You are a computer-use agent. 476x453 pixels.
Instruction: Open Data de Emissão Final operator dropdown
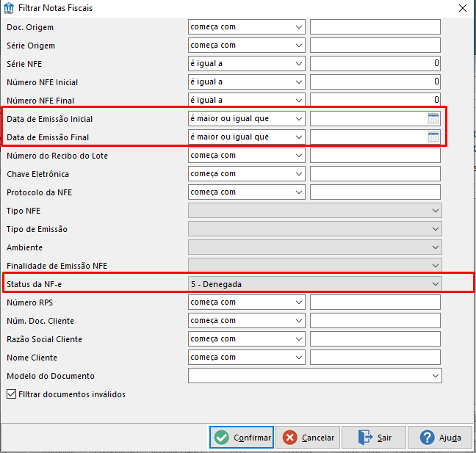[247, 137]
